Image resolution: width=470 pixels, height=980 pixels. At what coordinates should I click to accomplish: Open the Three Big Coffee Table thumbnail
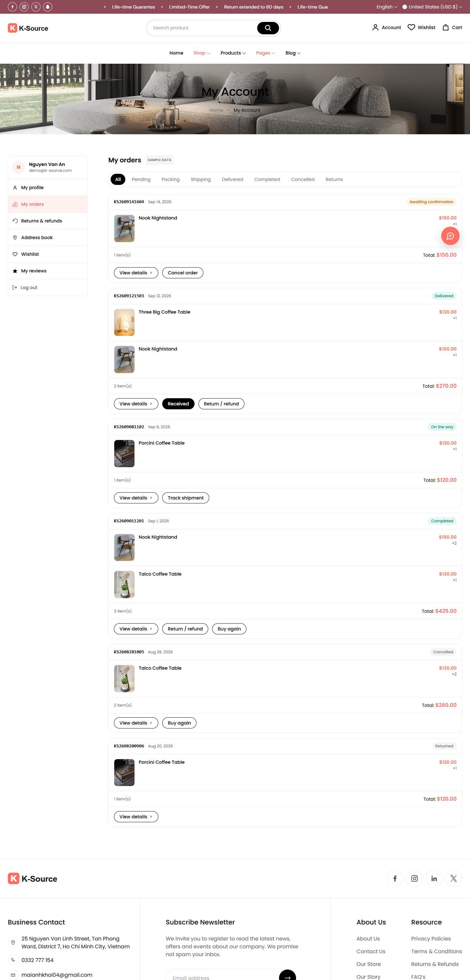pyautogui.click(x=124, y=322)
